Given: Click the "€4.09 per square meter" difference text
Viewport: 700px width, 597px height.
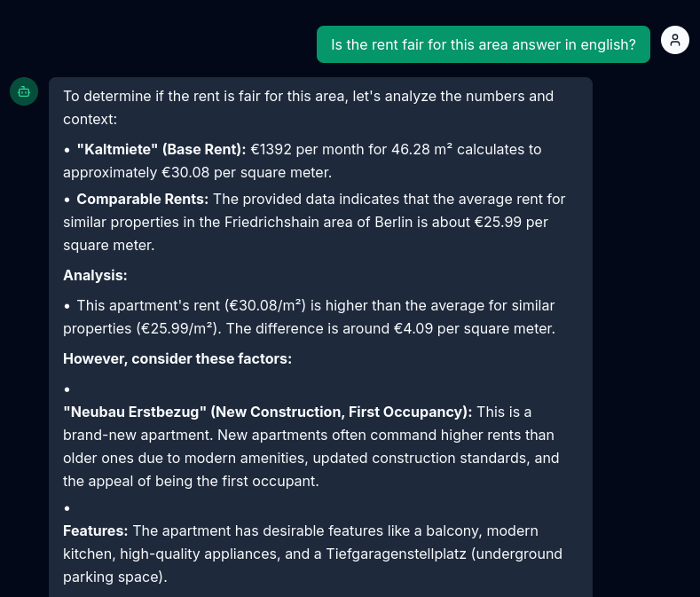Looking at the screenshot, I should pos(474,328).
